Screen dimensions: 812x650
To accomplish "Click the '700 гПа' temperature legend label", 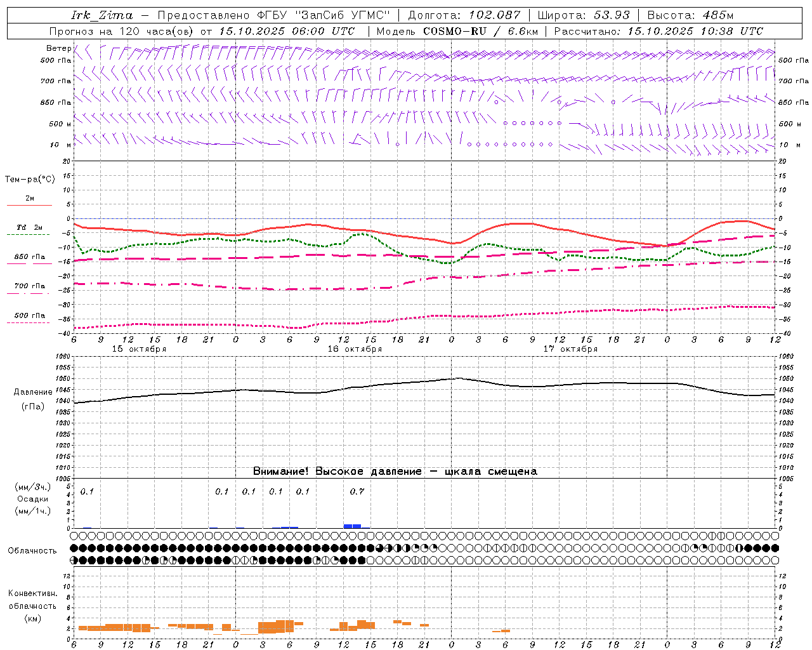I will pyautogui.click(x=30, y=286).
